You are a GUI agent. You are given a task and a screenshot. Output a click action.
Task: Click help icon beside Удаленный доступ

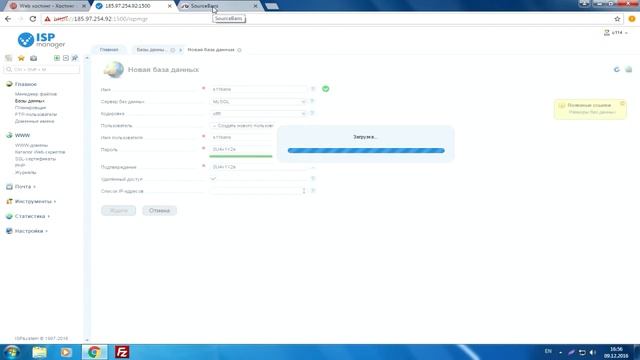pyautogui.click(x=313, y=178)
